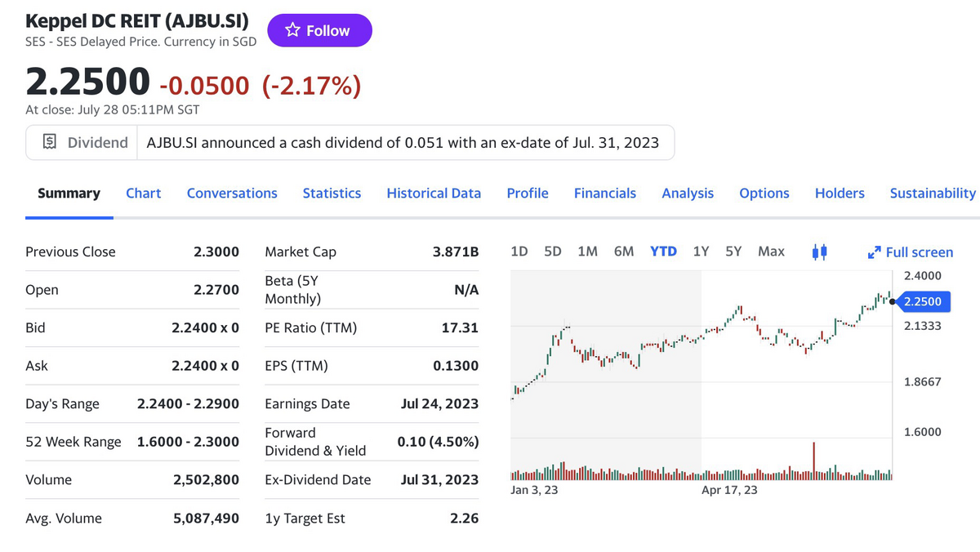Click the Ex-Dividend Date value Jul 31, 2023
This screenshot has width=980, height=552.
(x=440, y=480)
